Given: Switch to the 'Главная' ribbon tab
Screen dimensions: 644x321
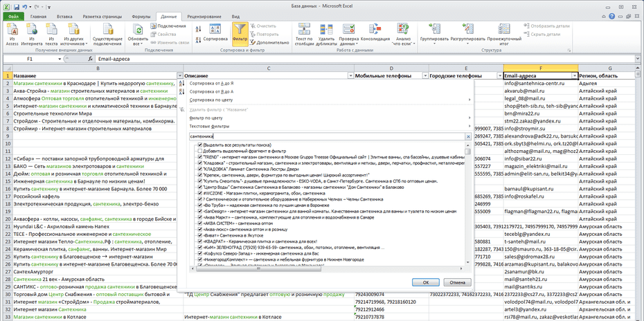Looking at the screenshot, I should pos(38,17).
